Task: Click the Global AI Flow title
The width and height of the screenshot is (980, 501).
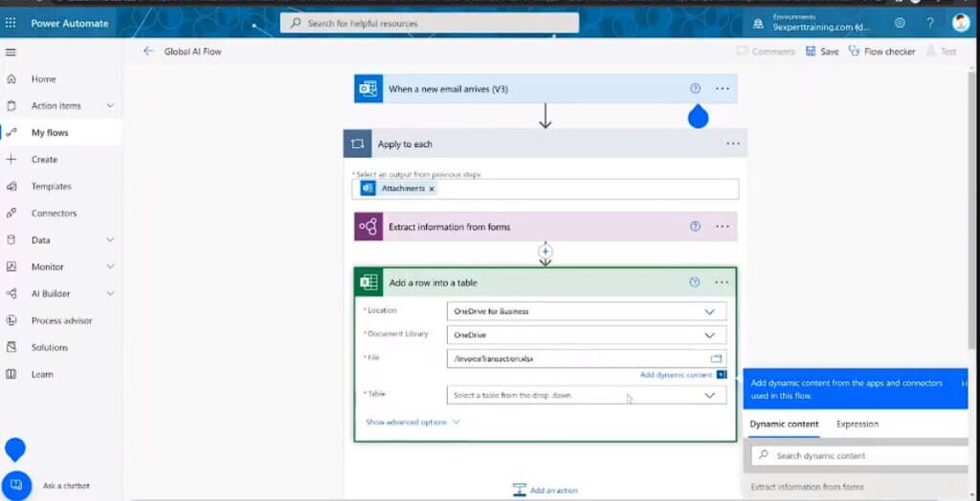Action: pos(192,52)
